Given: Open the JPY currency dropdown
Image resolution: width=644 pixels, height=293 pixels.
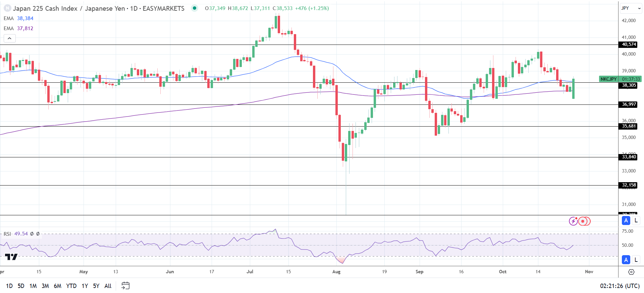Looking at the screenshot, I should 630,8.
